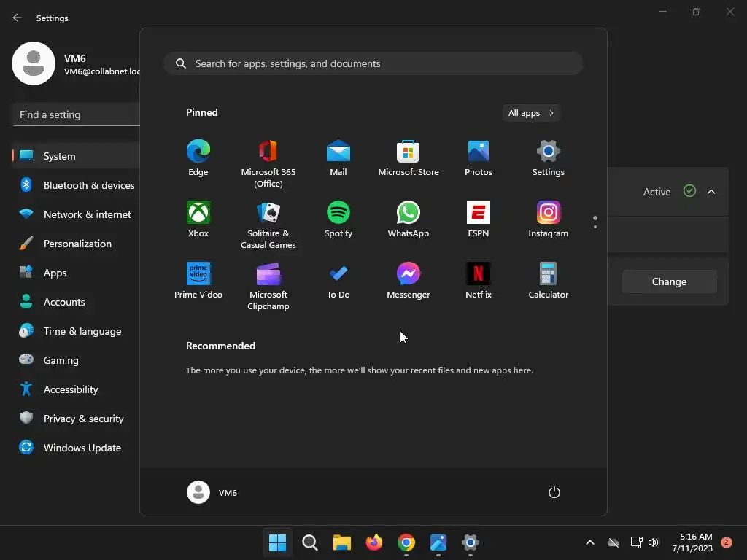Show hidden tray icons
This screenshot has height=560, width=747.
[589, 542]
